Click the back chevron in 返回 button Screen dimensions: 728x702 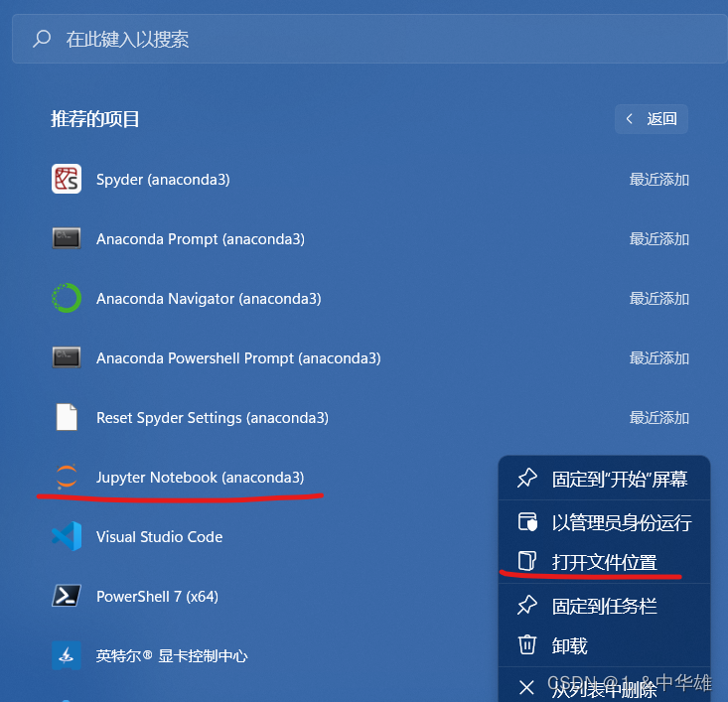click(x=629, y=119)
